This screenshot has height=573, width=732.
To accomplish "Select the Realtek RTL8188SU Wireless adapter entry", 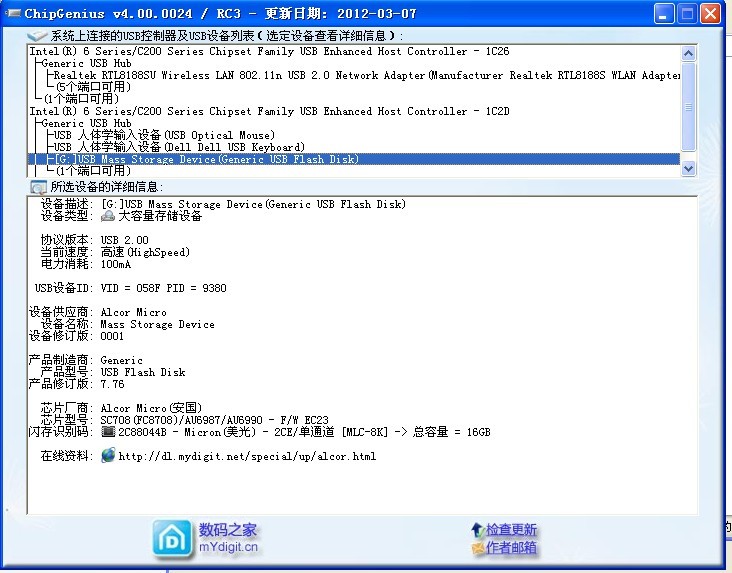I will 366,75.
